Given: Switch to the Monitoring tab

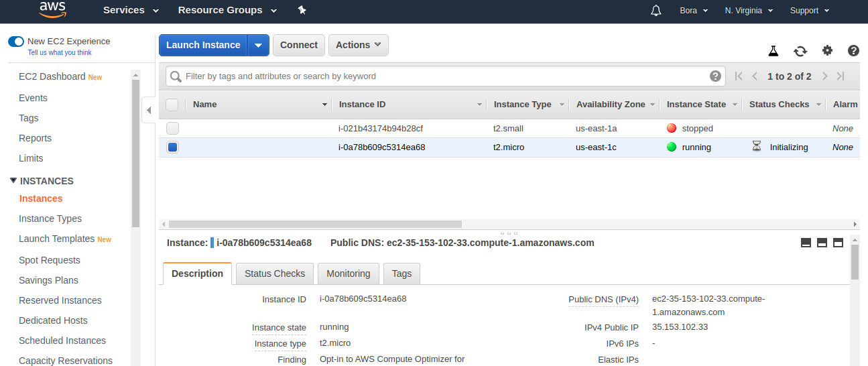Looking at the screenshot, I should [349, 273].
